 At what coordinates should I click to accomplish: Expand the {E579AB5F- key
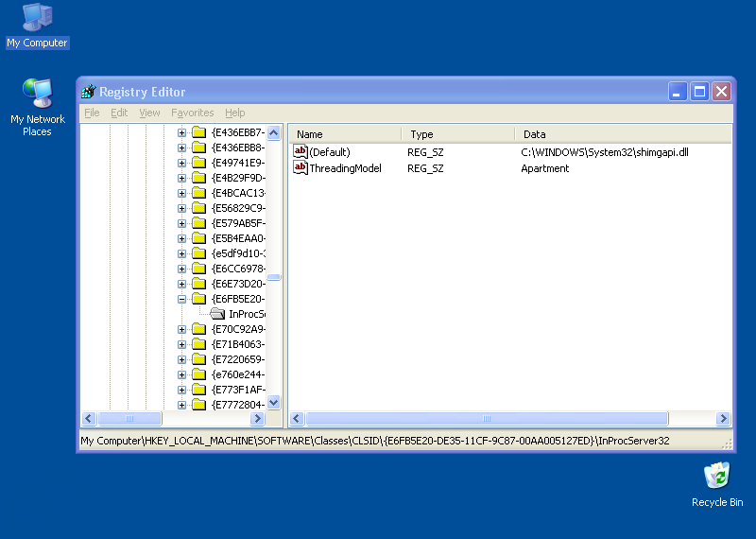tap(181, 223)
